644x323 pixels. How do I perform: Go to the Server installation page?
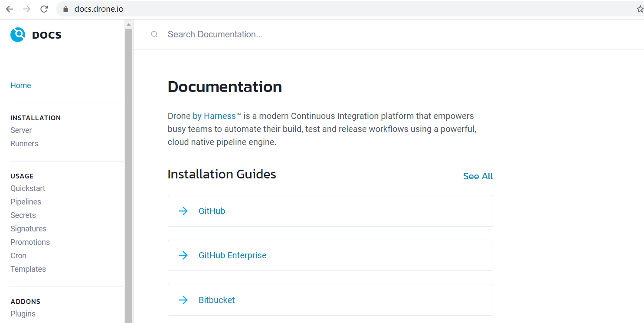pyautogui.click(x=21, y=130)
